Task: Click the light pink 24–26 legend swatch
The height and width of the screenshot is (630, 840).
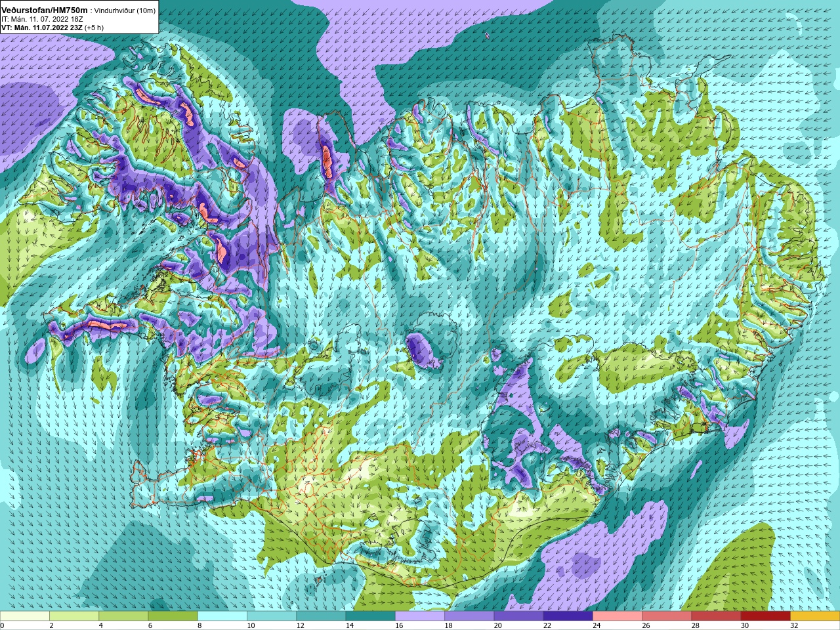Action: pyautogui.click(x=618, y=616)
